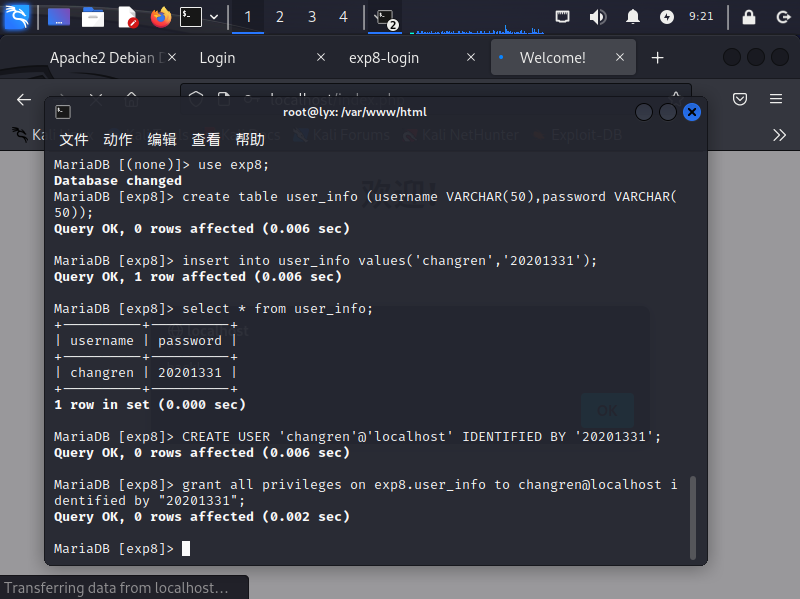Screen dimensions: 800x599
Task: Open terminal emulator from the panel
Action: pyautogui.click(x=191, y=17)
